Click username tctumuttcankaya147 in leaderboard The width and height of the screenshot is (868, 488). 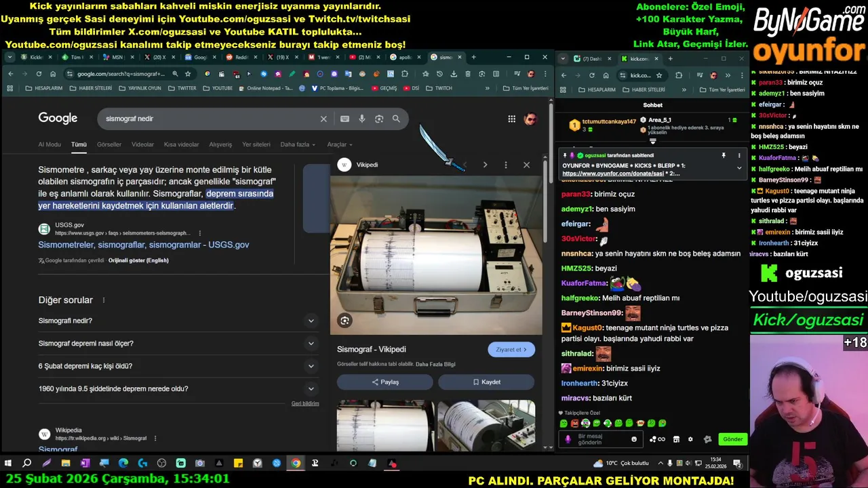click(609, 121)
